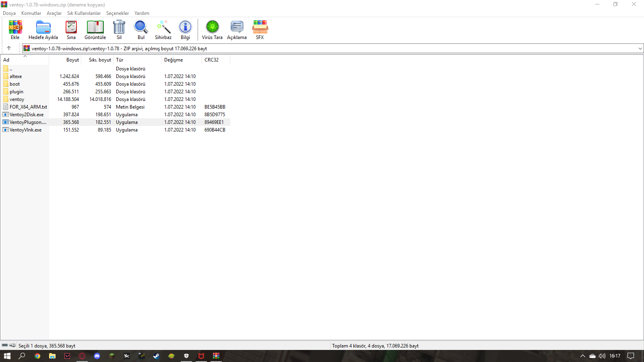The width and height of the screenshot is (644, 362).
Task: Select the altexe folder
Action: pos(116,76)
